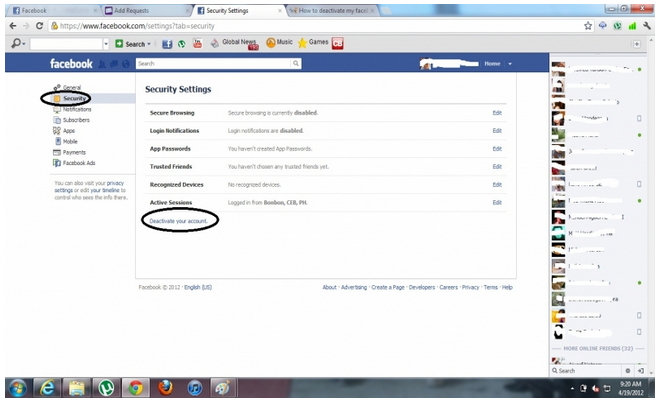Edit the Trusted Friends setting
The width and height of the screenshot is (658, 401).
click(497, 167)
